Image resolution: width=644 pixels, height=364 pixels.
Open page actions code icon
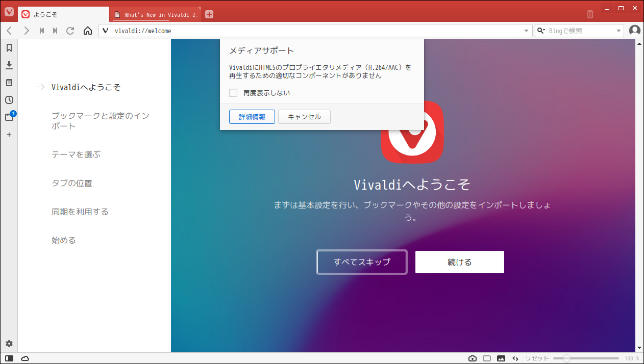(x=515, y=358)
